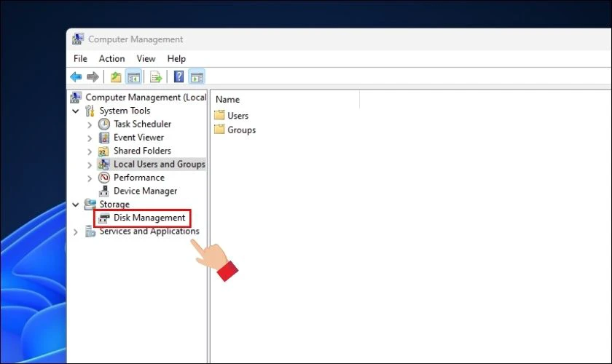612x364 pixels.
Task: Expand the Shared Folders node
Action: (90, 151)
